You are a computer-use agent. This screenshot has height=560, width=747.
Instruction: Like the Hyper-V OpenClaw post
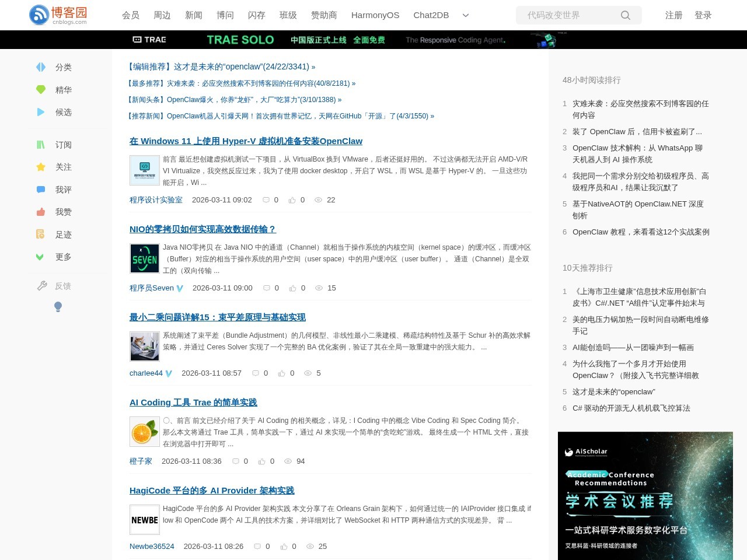tap(292, 200)
